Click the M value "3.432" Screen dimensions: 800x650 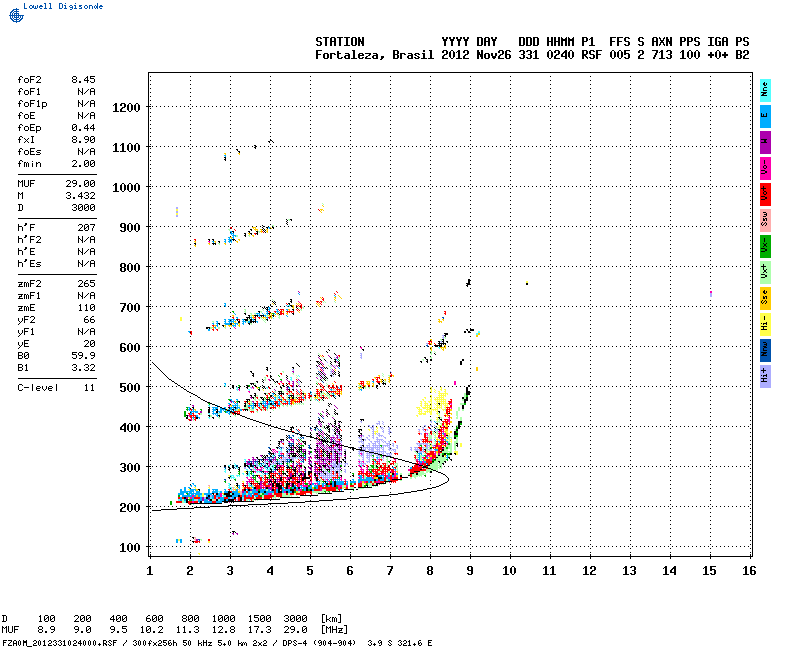coord(80,196)
